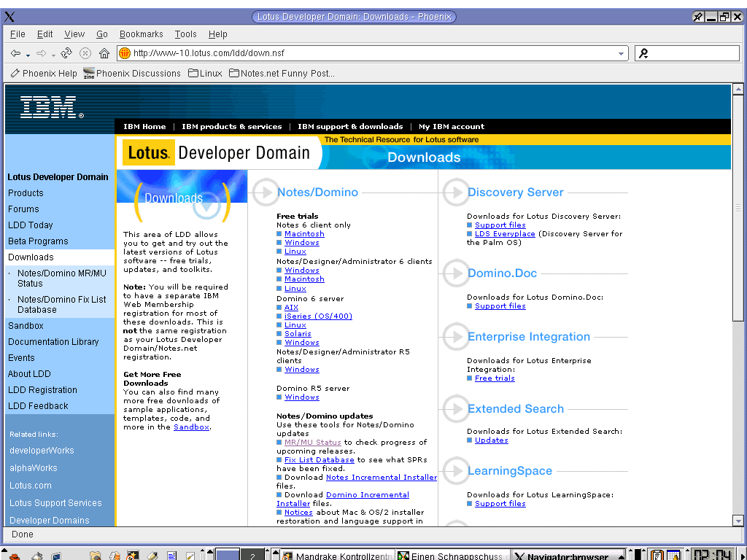
Task: Click the site icon in the address bar
Action: 125,53
